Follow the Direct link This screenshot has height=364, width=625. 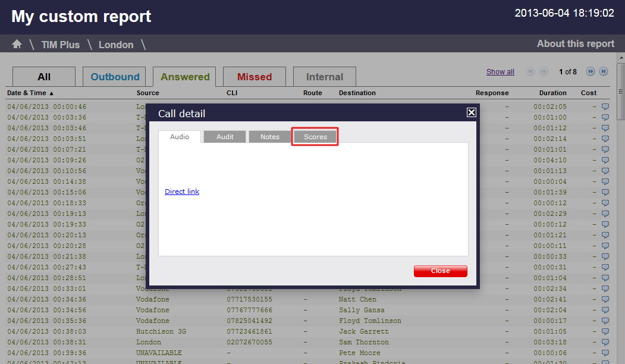(x=182, y=192)
